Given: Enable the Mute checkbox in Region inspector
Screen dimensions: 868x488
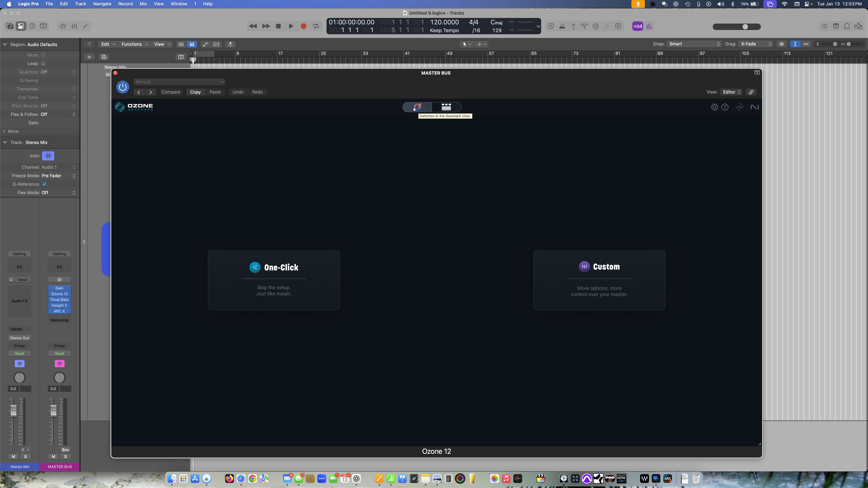Looking at the screenshot, I should point(43,55).
